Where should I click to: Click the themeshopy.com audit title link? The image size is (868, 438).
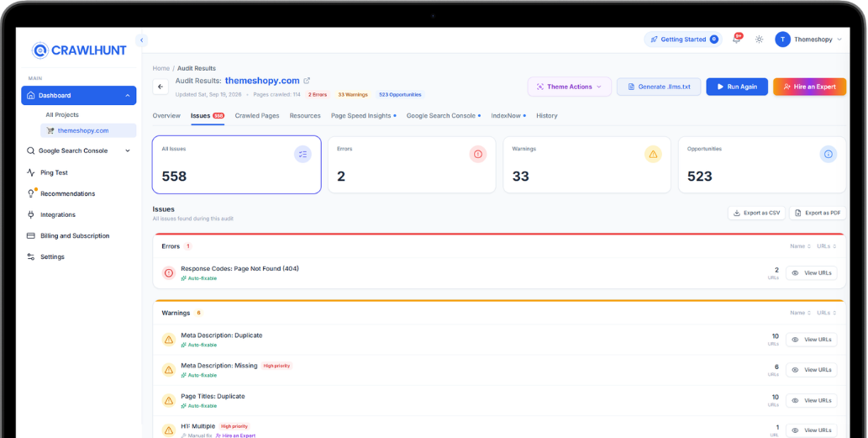pos(262,81)
